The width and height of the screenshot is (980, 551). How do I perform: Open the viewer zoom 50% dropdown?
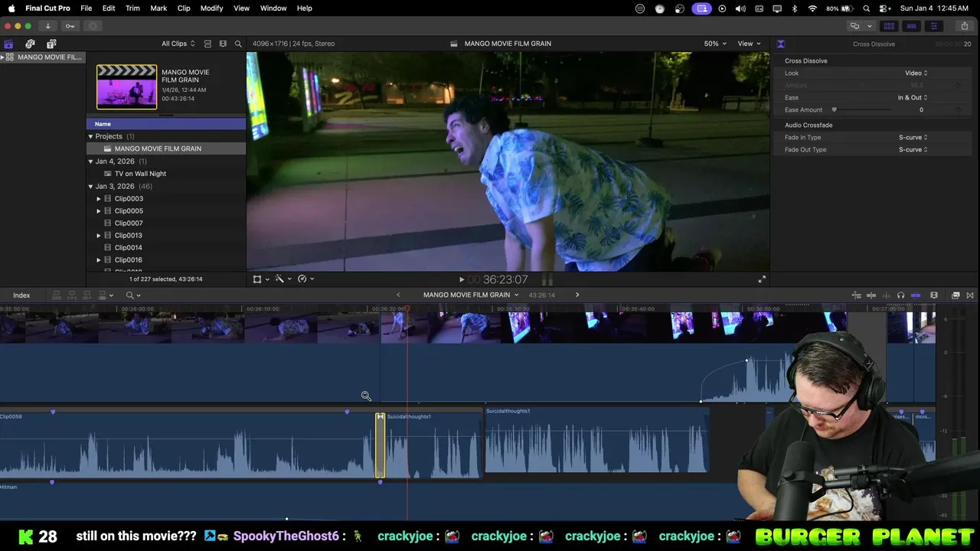pyautogui.click(x=716, y=44)
